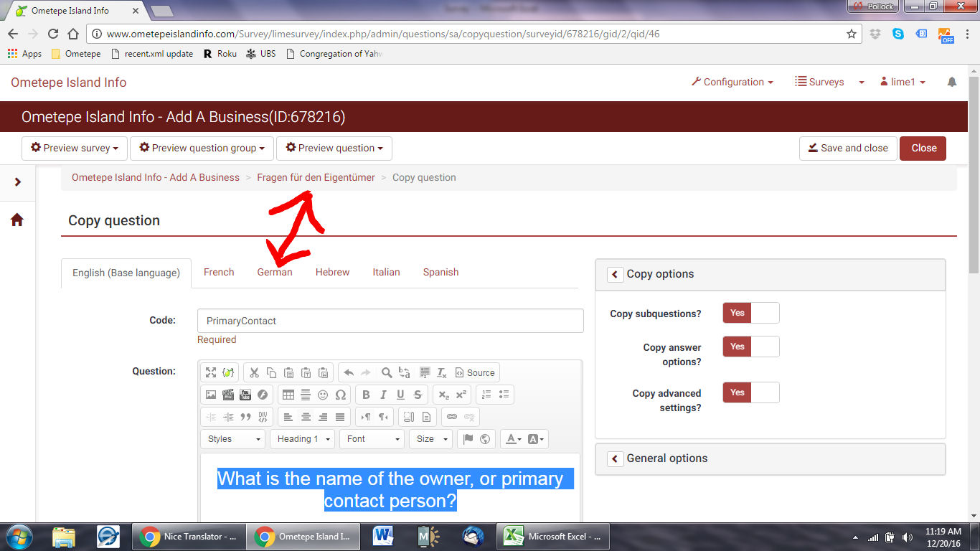Open the Preview survey dropdown
The width and height of the screenshot is (980, 551).
[x=75, y=149]
